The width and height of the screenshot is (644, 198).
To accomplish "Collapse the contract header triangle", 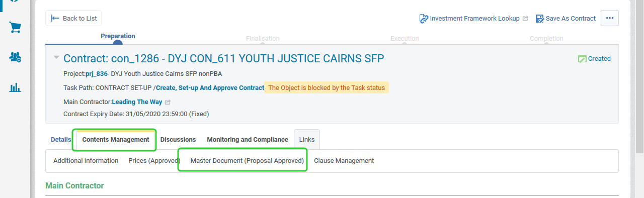I will 56,58.
